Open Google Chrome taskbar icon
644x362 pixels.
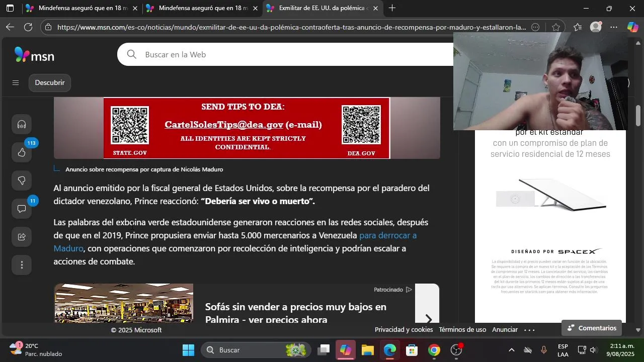(434, 350)
